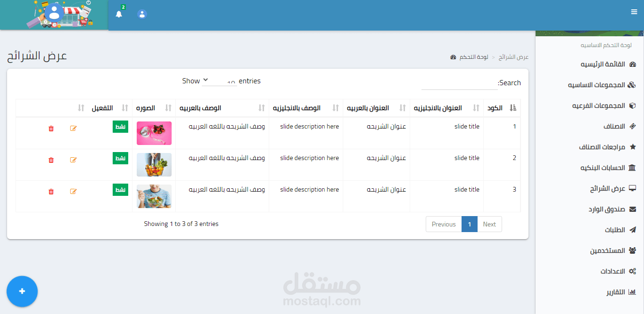Toggle the نشط active status badge in row 1
This screenshot has width=644, height=314.
pos(121,127)
